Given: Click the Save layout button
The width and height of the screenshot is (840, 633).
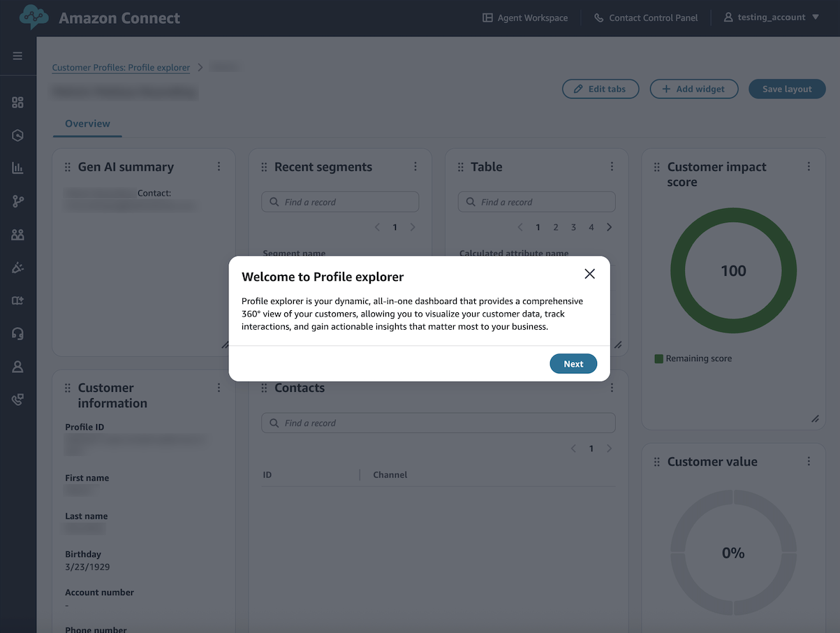Looking at the screenshot, I should 787,89.
